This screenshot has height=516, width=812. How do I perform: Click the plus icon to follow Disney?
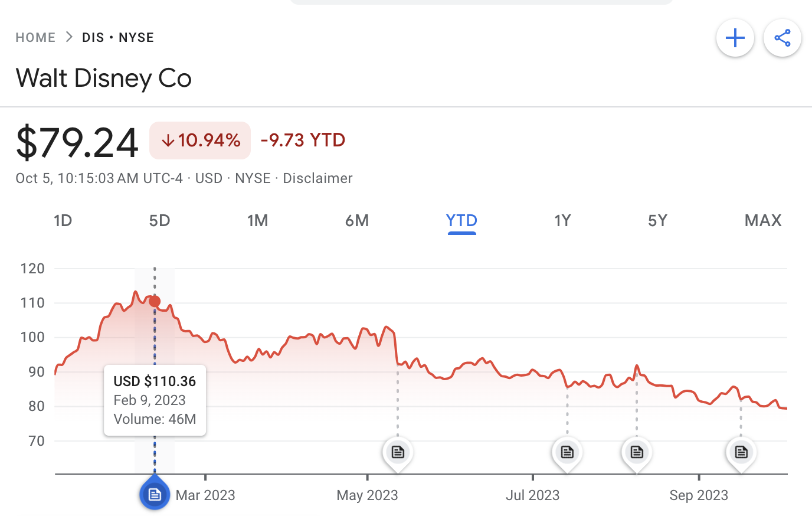point(735,38)
